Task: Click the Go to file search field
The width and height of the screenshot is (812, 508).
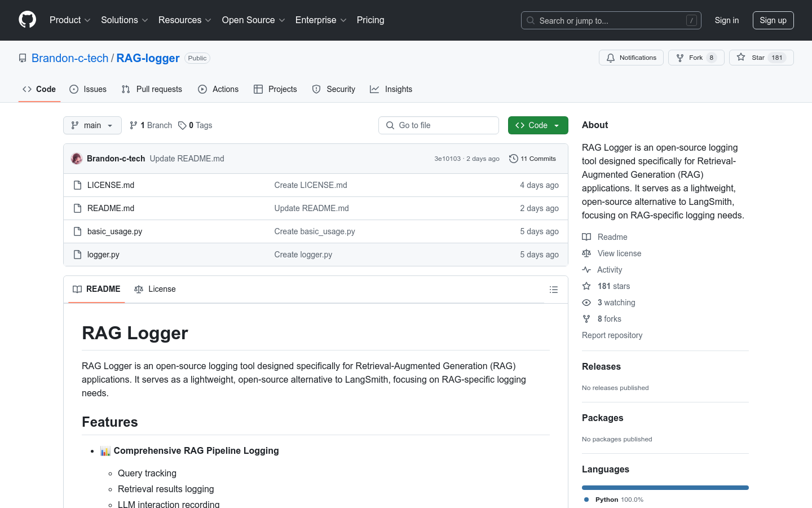Action: (439, 125)
